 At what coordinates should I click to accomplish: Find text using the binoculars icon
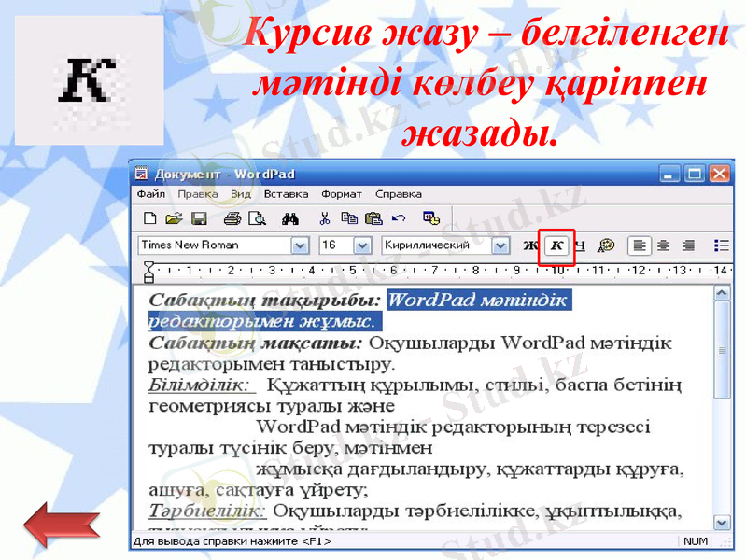point(290,218)
